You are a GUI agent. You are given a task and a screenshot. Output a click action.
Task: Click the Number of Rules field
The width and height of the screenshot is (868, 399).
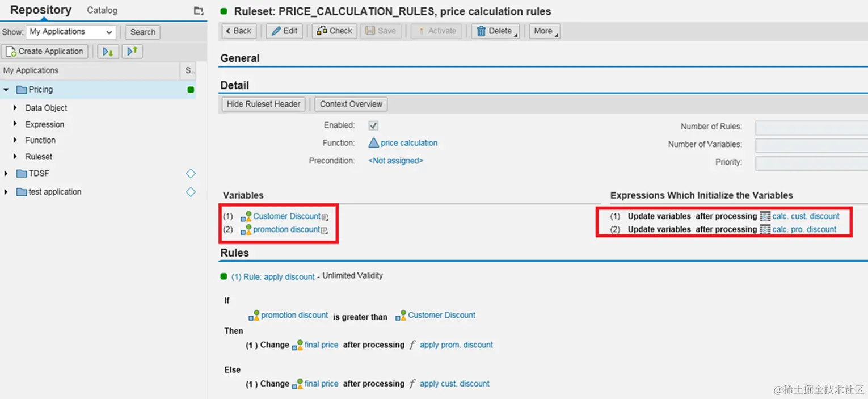[x=811, y=127]
